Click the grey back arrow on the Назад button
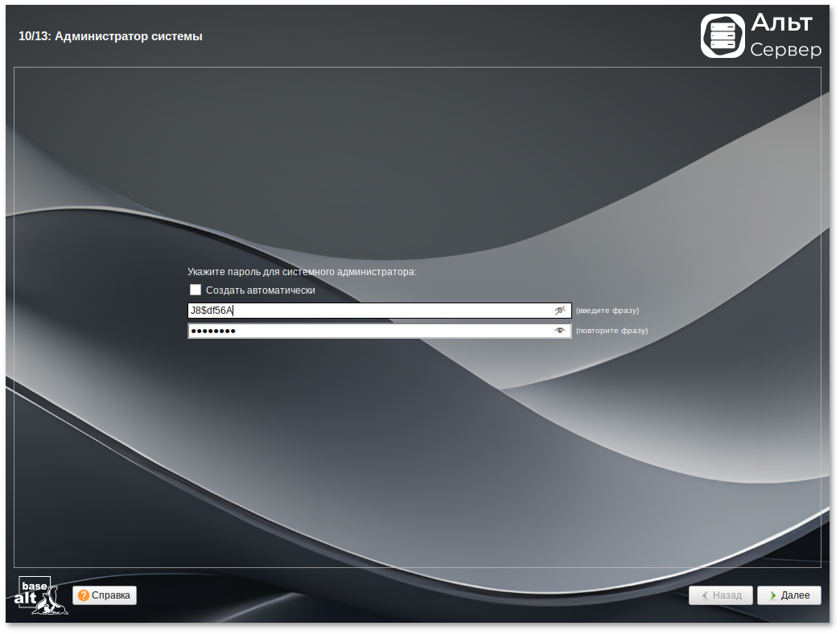840x634 pixels. click(705, 595)
